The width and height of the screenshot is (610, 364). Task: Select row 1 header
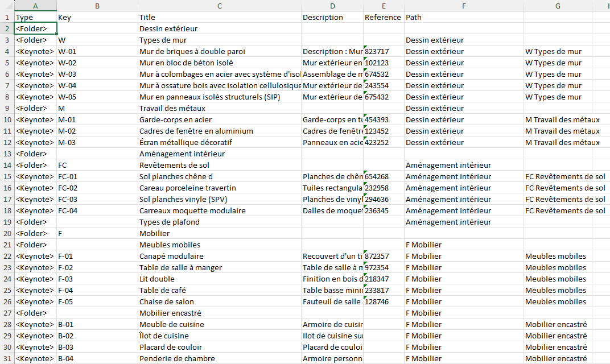(x=6, y=17)
